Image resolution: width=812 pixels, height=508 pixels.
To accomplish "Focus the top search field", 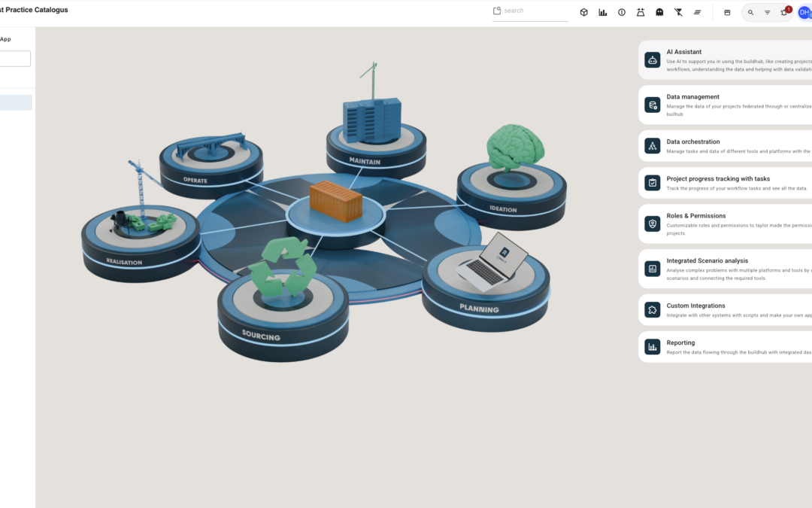I will tap(530, 11).
